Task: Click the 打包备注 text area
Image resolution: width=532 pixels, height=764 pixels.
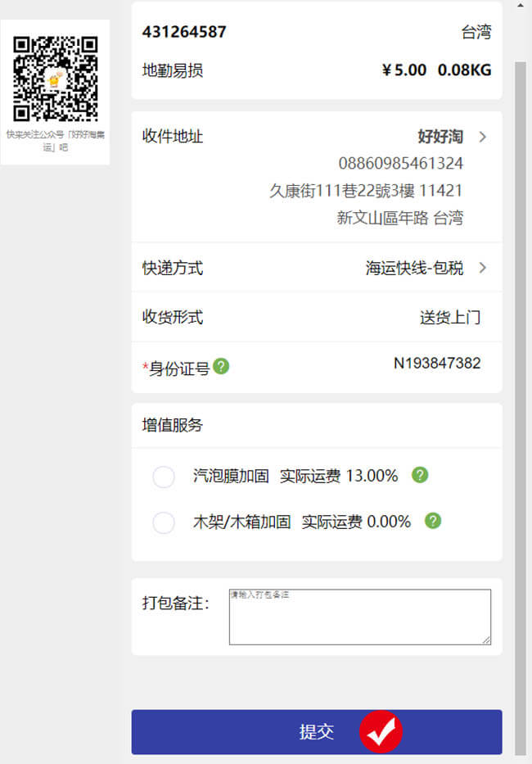Action: point(360,617)
